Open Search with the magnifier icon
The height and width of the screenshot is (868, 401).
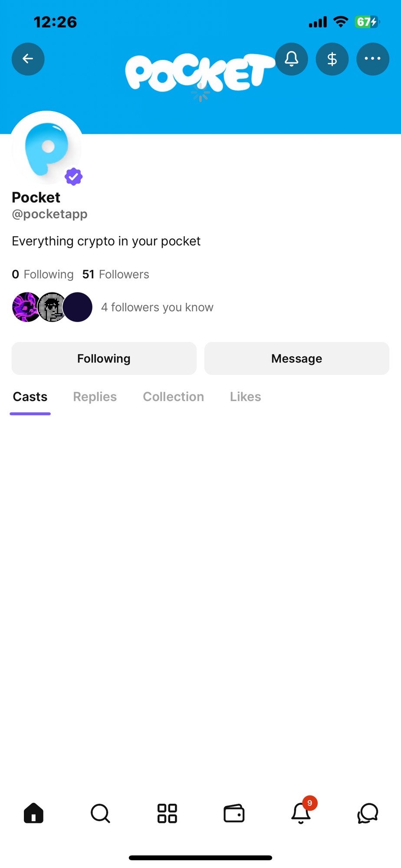tap(100, 813)
